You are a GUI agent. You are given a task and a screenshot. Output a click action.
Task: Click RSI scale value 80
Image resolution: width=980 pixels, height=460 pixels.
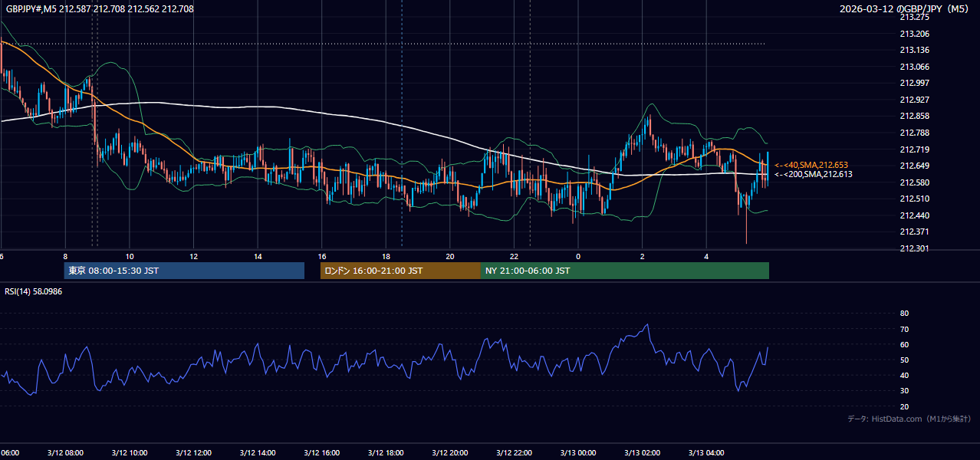pos(904,314)
